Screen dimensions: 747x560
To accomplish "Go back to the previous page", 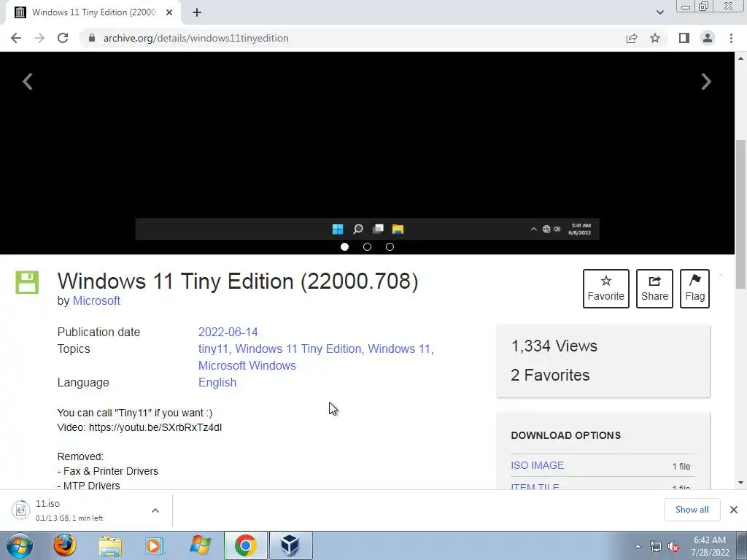I will pos(16,38).
